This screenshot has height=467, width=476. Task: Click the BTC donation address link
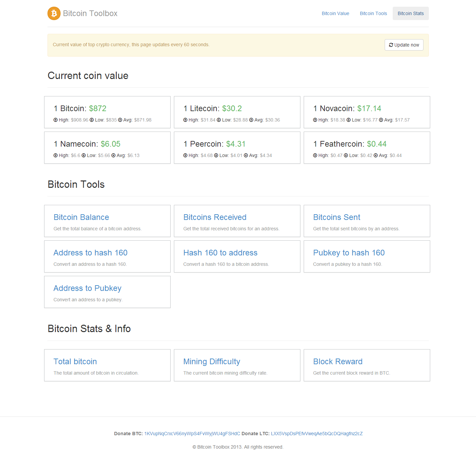point(192,434)
